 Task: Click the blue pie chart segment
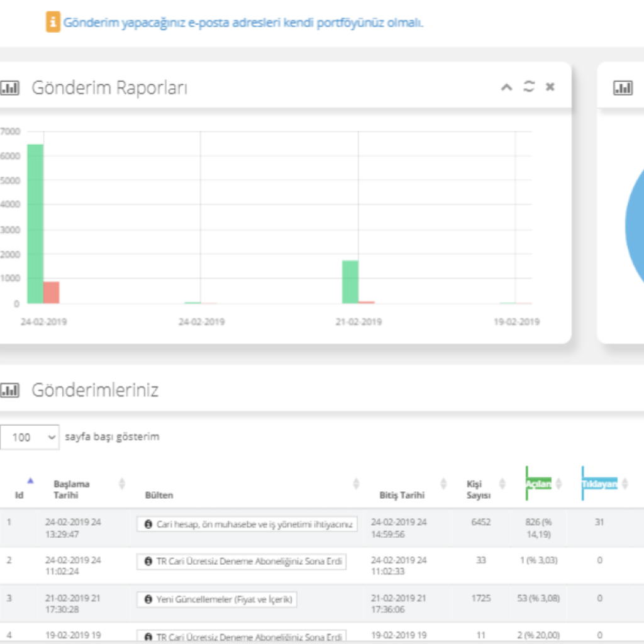click(635, 226)
